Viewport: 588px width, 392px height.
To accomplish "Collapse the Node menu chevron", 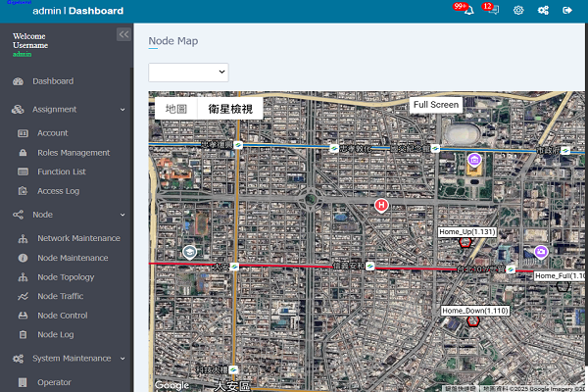I will pos(122,215).
